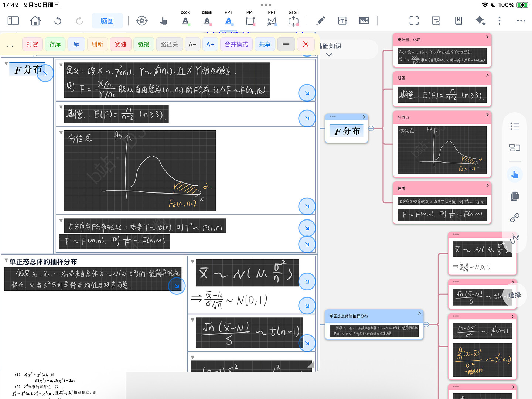
Task: Toggle 合并模式 merge mode
Action: coord(236,44)
